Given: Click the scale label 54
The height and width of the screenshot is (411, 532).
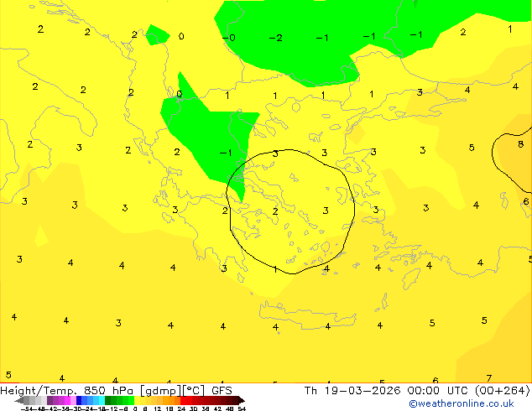Looking at the screenshot, I should click(x=242, y=408).
